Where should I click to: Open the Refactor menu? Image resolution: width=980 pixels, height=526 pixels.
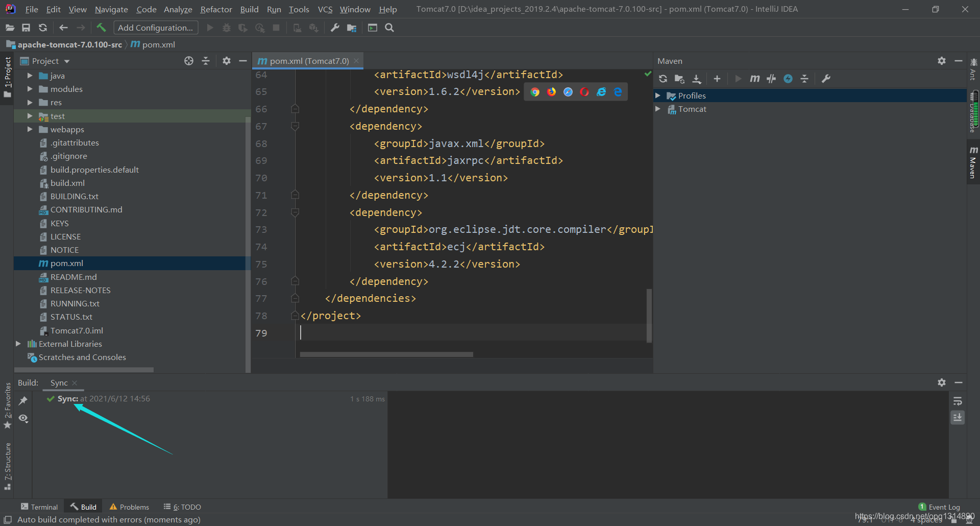pyautogui.click(x=216, y=9)
